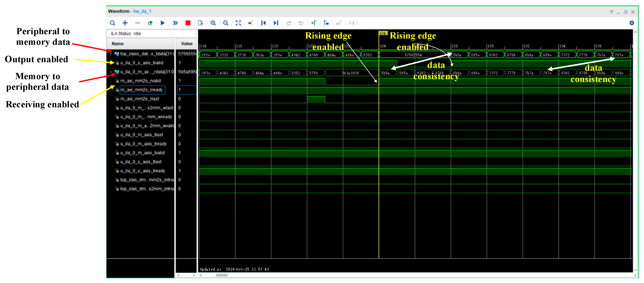Toggle auto re-trigger icon
Image resolution: width=644 pixels, height=283 pixels.
click(x=150, y=23)
